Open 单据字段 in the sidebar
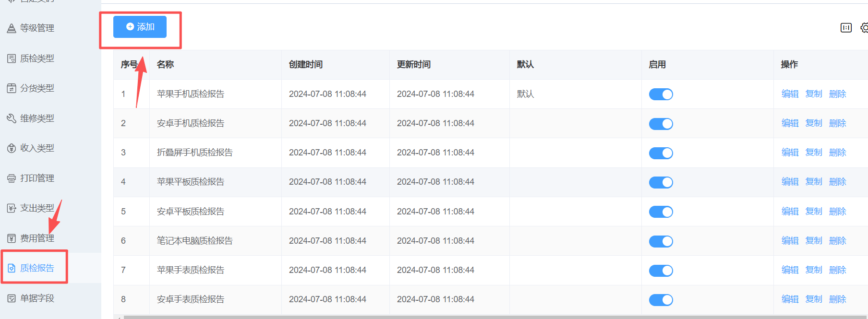 click(x=37, y=298)
